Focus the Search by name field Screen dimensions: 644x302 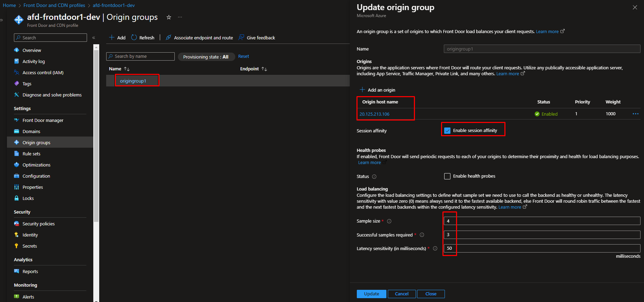coord(140,56)
